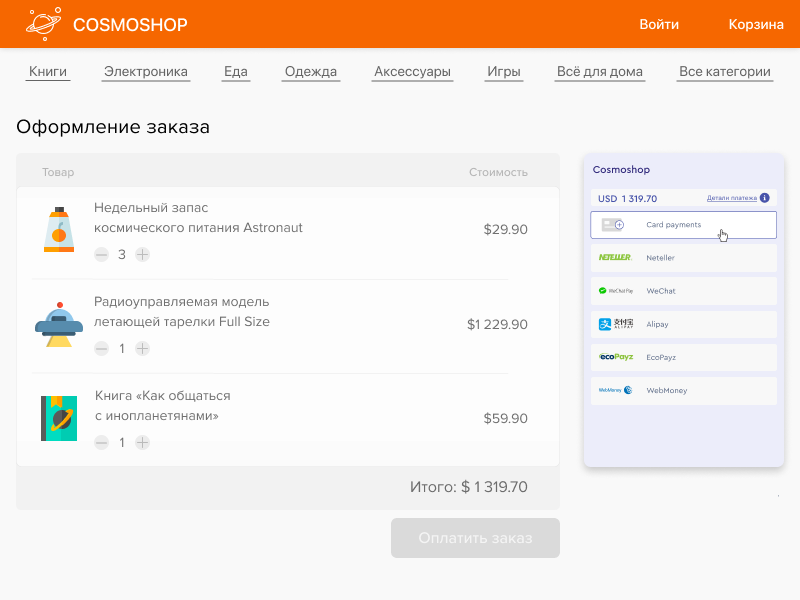Click the Войти login link
The image size is (800, 600).
click(659, 24)
